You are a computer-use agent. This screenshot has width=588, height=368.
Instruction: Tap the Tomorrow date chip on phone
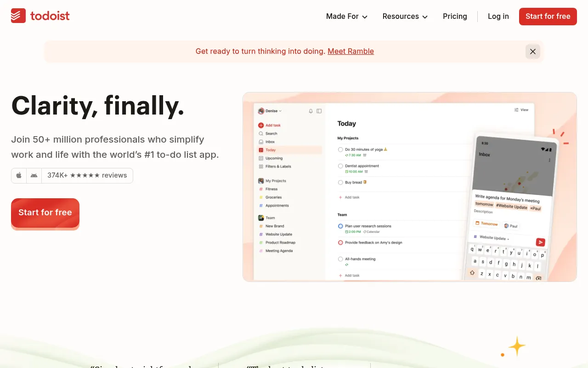[486, 224]
